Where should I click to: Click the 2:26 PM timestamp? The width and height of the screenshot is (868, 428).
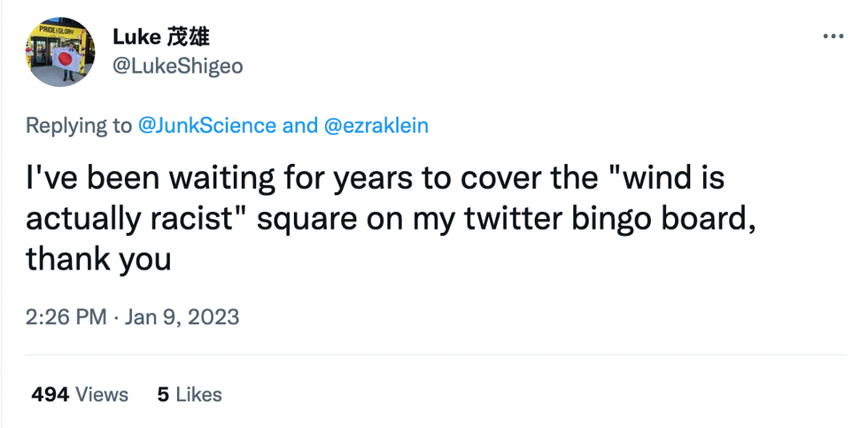pos(66,316)
